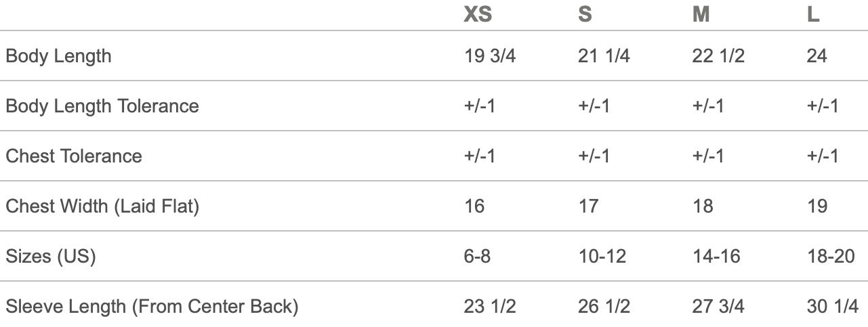Select the Body Length Tolerance row label

pos(102,106)
